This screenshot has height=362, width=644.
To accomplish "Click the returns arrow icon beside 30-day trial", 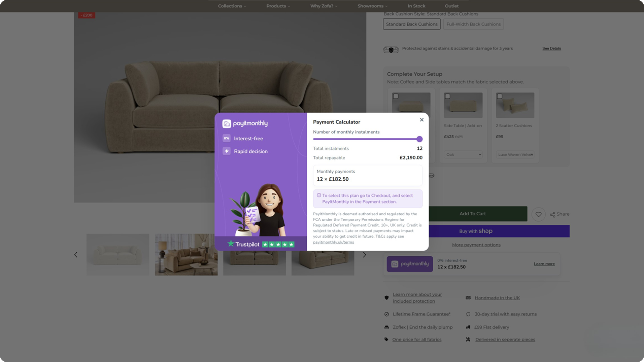I will [468, 314].
